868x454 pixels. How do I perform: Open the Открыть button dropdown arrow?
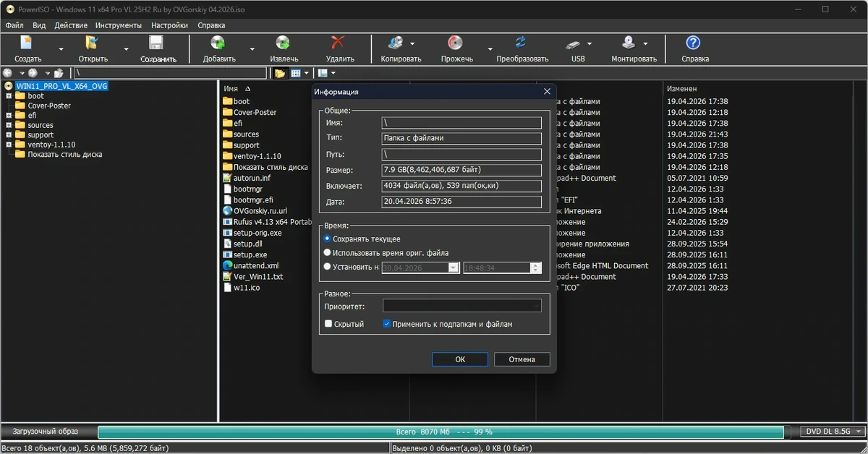pyautogui.click(x=126, y=49)
